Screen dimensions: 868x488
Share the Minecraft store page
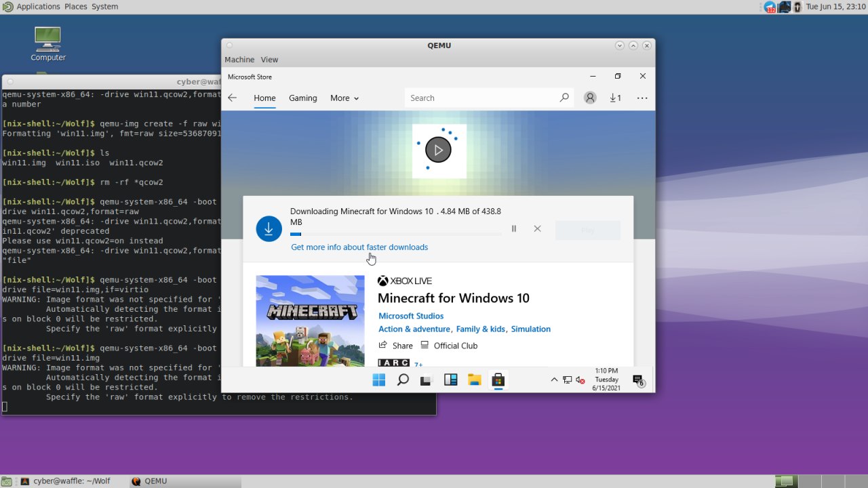click(395, 346)
